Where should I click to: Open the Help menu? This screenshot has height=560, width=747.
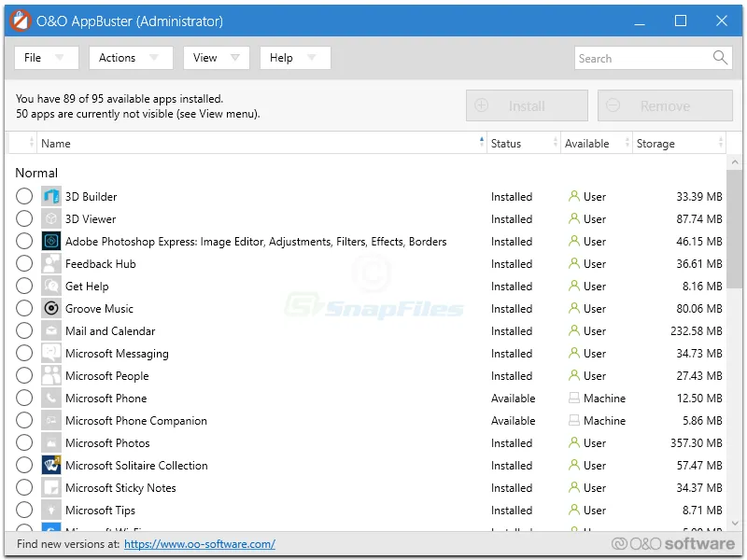click(x=294, y=58)
